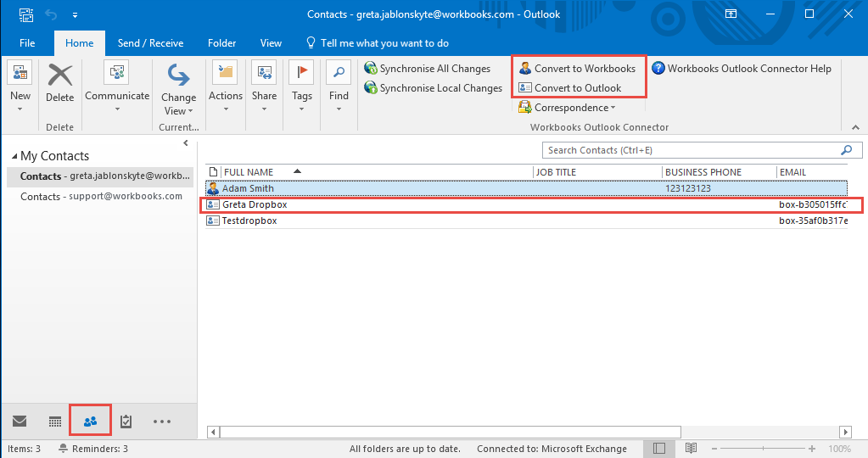Open Customize Quick Access Toolbar dropdown
868x458 pixels.
75,15
